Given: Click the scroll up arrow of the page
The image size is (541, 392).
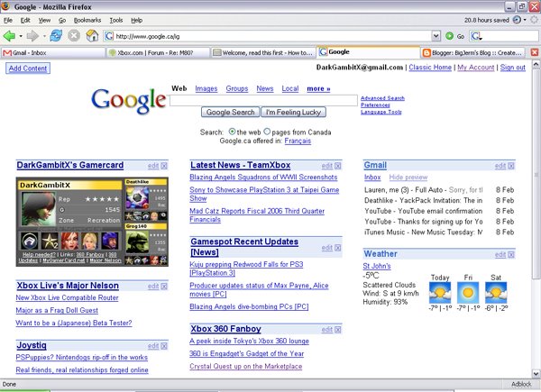Looking at the screenshot, I should (x=536, y=65).
